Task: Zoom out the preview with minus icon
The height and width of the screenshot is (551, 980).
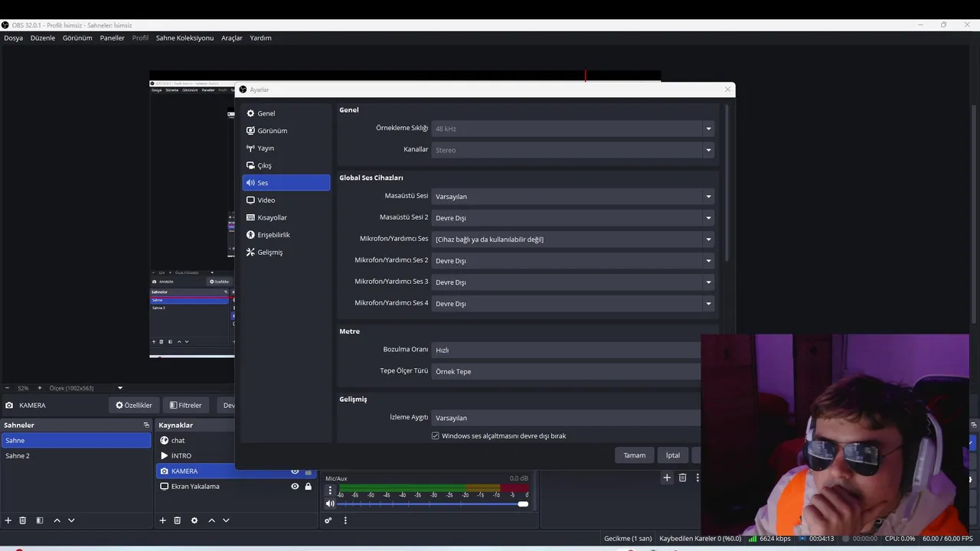Action: pyautogui.click(x=8, y=388)
